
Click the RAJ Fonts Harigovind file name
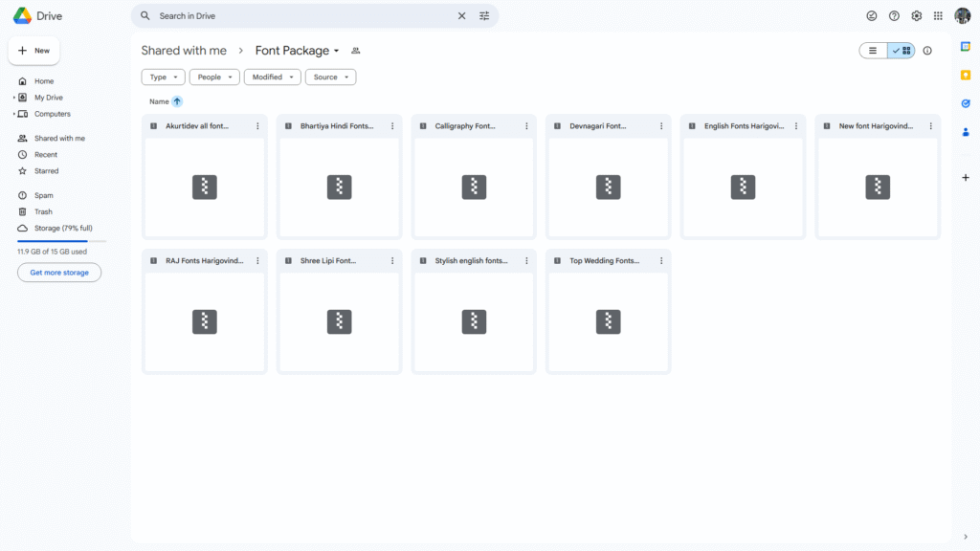(205, 261)
